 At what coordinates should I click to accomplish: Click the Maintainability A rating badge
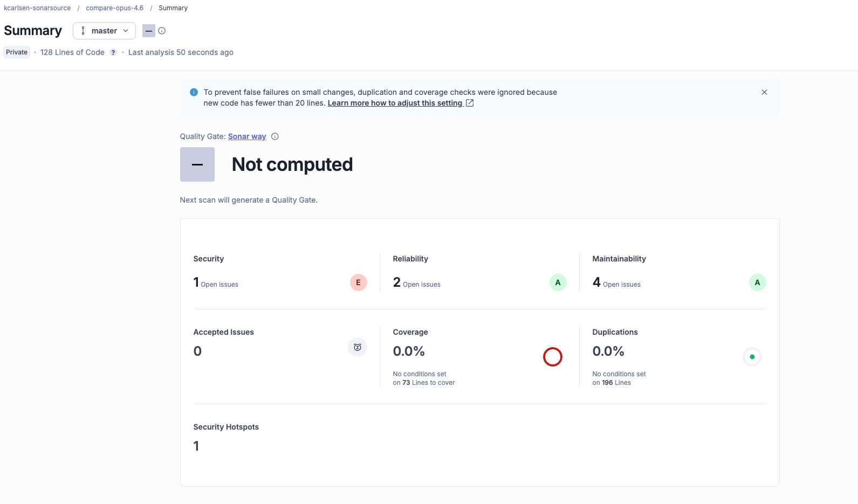pyautogui.click(x=757, y=282)
